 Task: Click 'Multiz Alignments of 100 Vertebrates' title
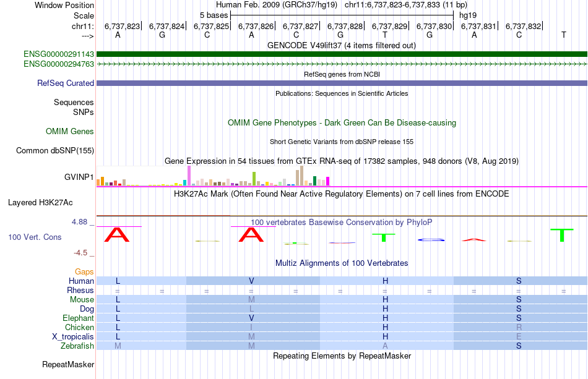coord(342,263)
